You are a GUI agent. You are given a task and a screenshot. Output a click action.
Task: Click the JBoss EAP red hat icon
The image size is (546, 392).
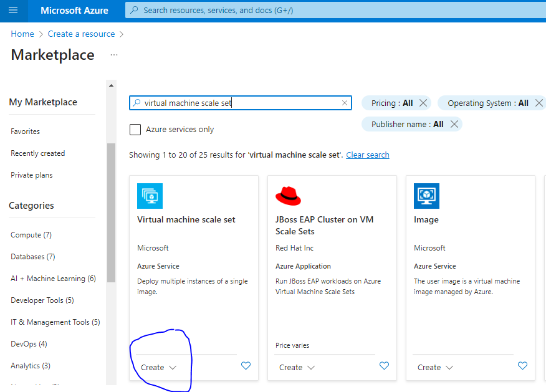(x=288, y=196)
